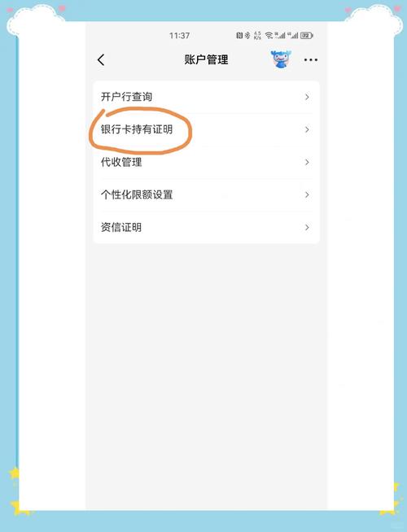Expand the chevron beside 个性化限额设置
Screen dimensions: 407x532
pos(307,194)
